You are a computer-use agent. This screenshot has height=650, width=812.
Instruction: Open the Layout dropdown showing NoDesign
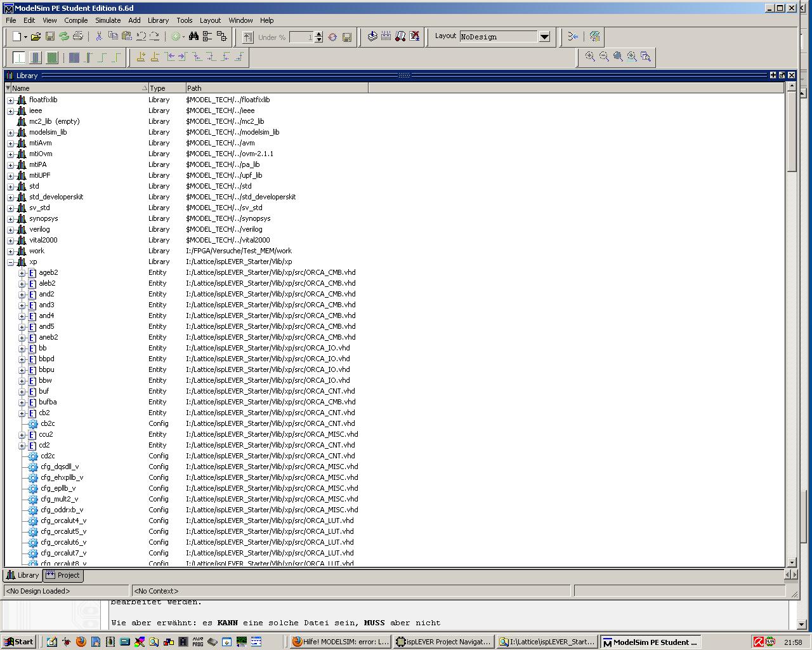pyautogui.click(x=544, y=37)
